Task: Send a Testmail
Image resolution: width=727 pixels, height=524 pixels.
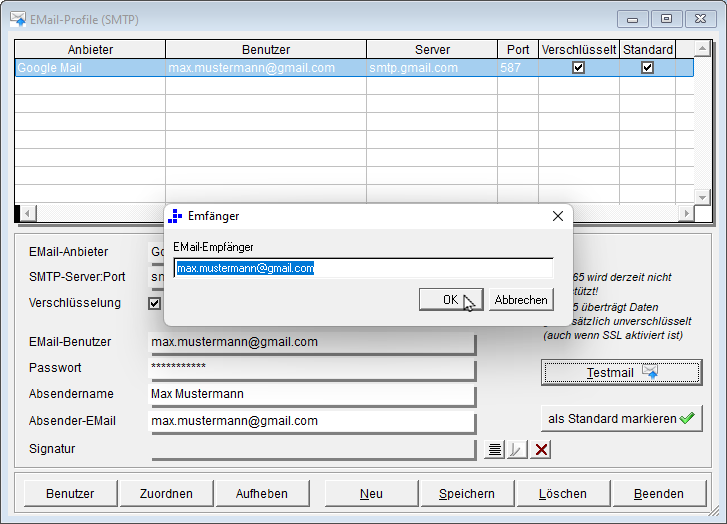Action: (x=621, y=372)
